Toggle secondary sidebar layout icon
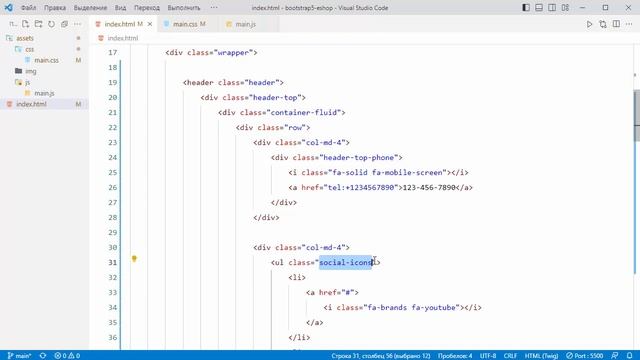The width and height of the screenshot is (640, 360). 552,8
